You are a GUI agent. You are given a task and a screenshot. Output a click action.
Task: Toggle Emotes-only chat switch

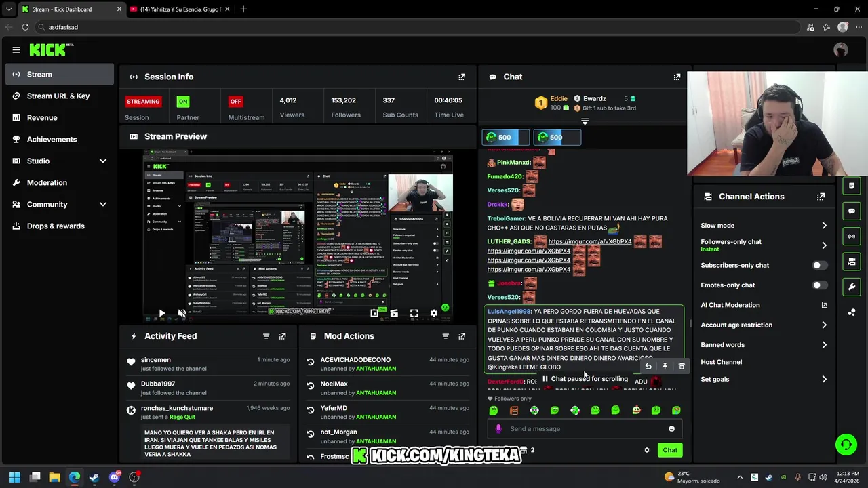click(820, 285)
